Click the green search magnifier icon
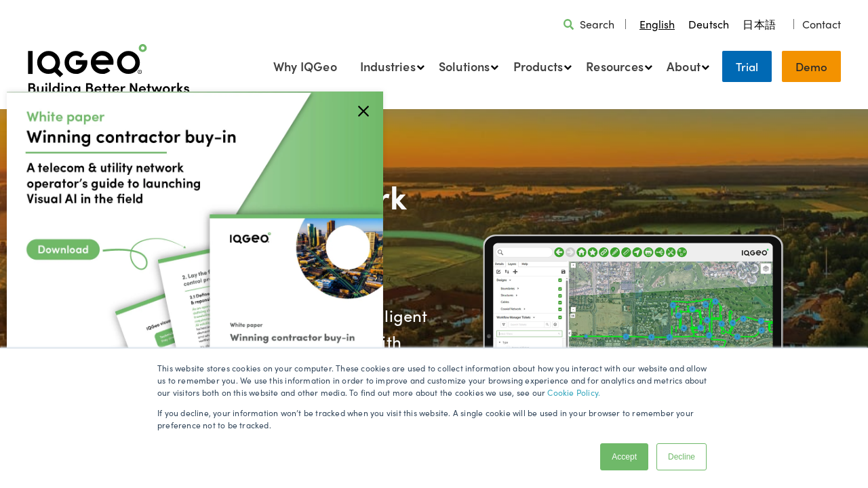The height and width of the screenshot is (488, 868). tap(568, 24)
